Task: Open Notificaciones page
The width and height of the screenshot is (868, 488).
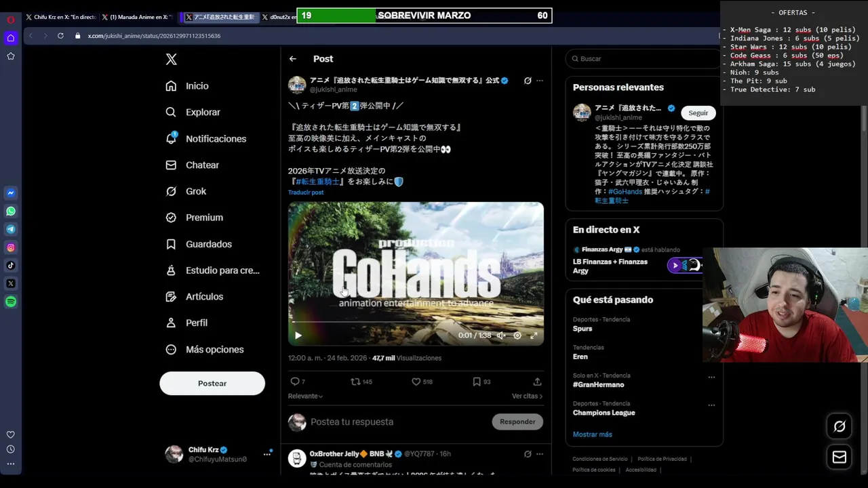Action: coord(206,139)
